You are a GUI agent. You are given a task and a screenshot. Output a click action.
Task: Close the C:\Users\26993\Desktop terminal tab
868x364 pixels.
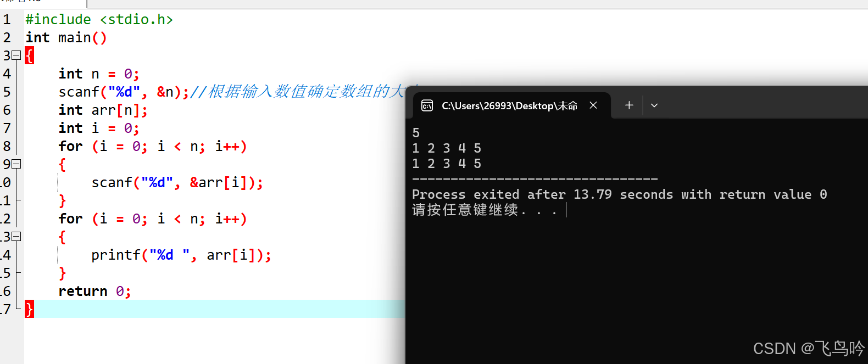(x=593, y=105)
